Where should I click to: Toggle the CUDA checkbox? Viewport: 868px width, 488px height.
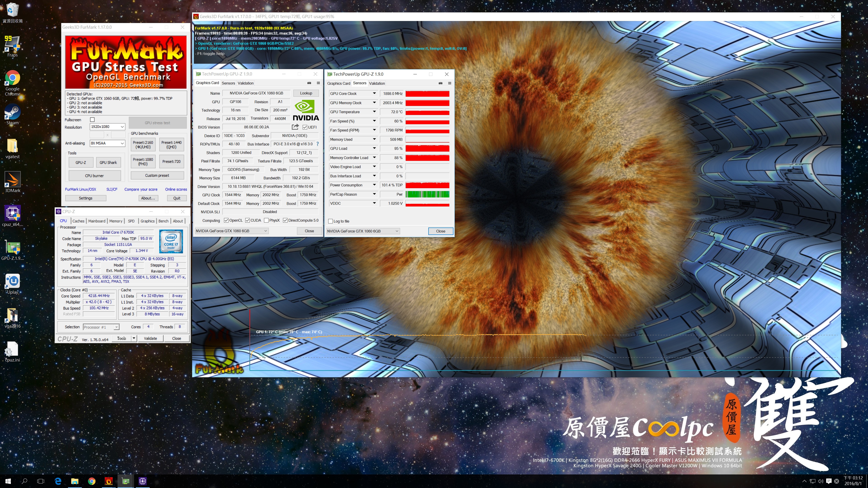248,220
